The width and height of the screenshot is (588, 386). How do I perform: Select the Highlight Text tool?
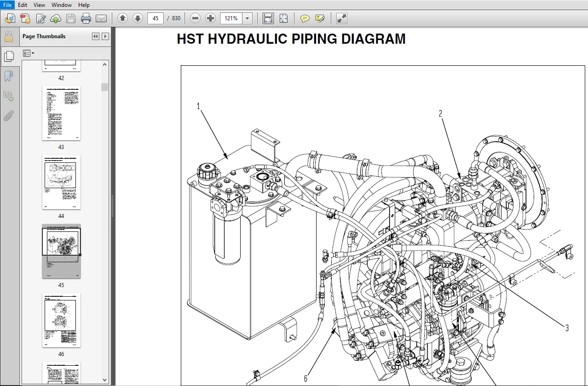pyautogui.click(x=320, y=18)
